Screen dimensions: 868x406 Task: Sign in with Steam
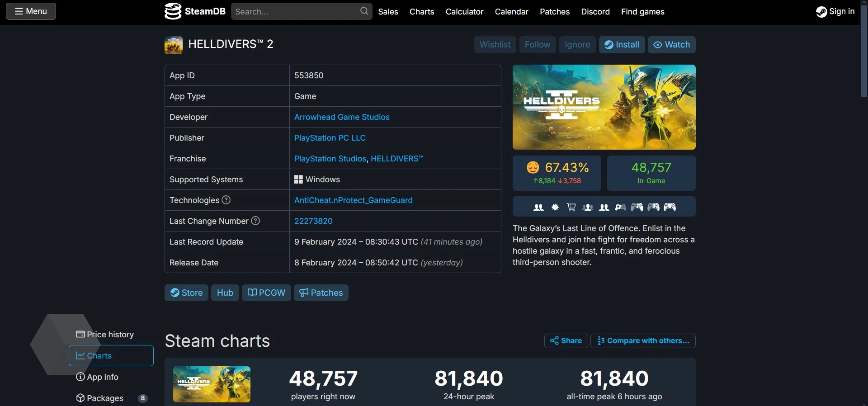click(835, 11)
